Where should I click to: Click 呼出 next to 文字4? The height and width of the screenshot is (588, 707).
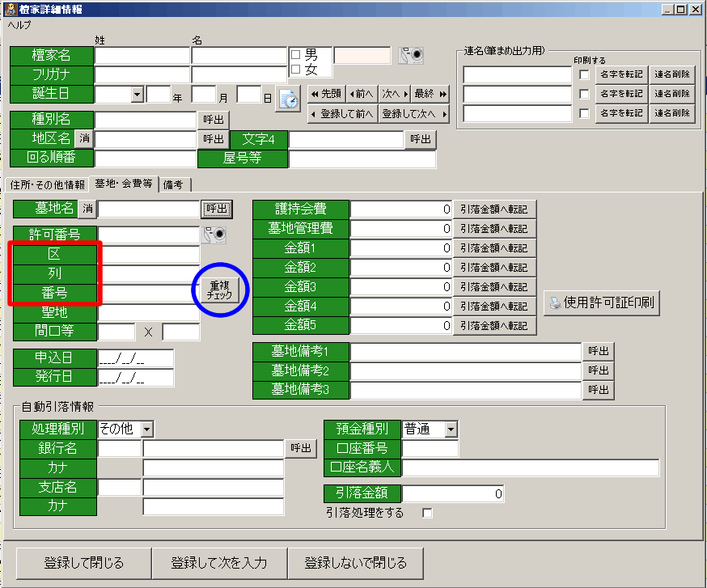[420, 139]
